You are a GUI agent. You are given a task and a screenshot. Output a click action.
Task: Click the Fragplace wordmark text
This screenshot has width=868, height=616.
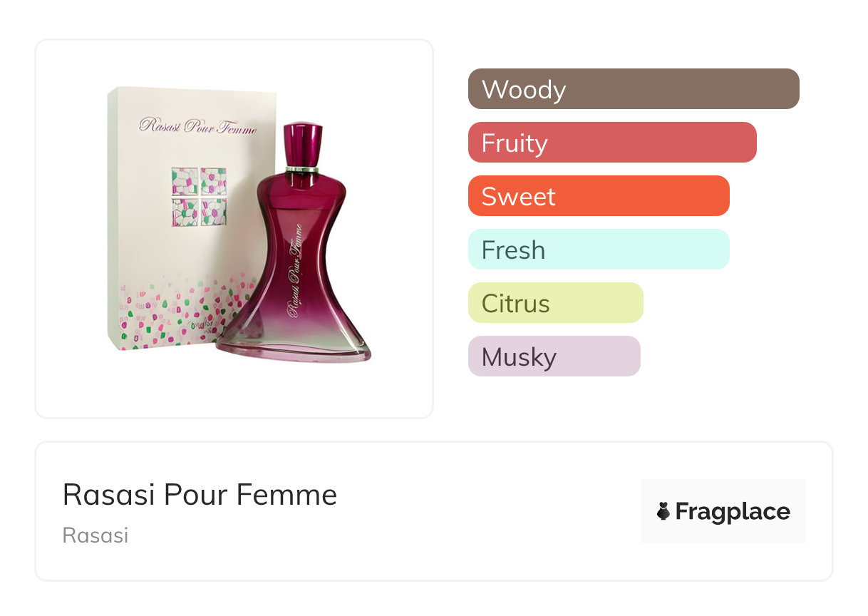pyautogui.click(x=733, y=511)
